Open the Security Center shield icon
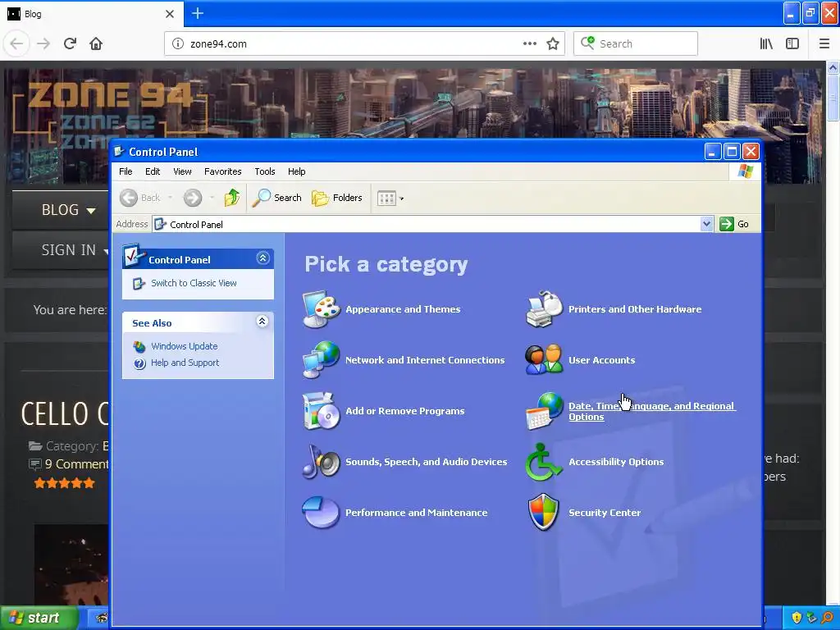The height and width of the screenshot is (630, 840). click(543, 512)
